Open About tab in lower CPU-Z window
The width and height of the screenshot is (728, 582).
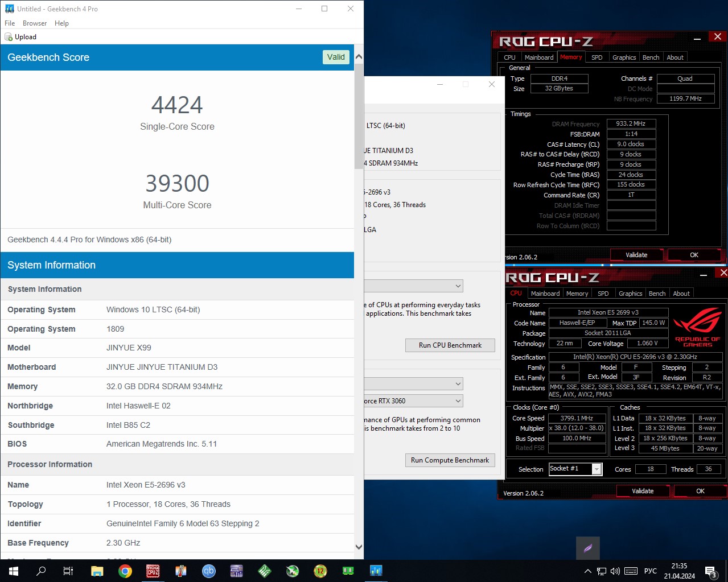click(681, 294)
